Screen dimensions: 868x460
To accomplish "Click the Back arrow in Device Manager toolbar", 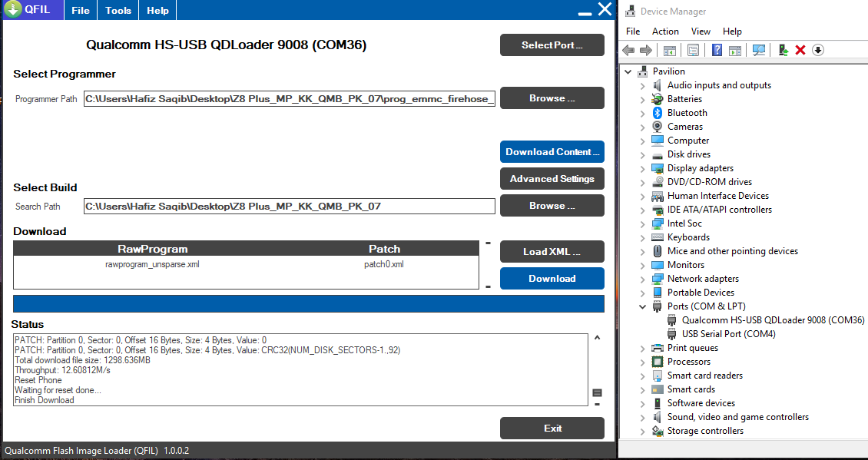I will (628, 51).
